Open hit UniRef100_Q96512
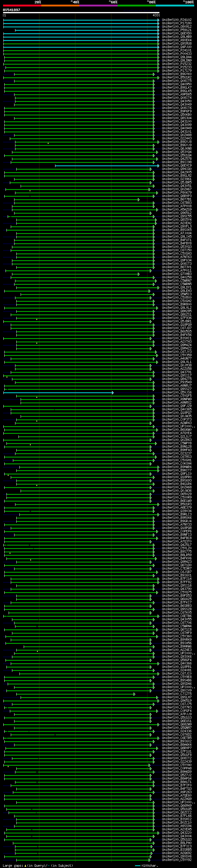The width and height of the screenshot is (197, 868). pos(177,213)
